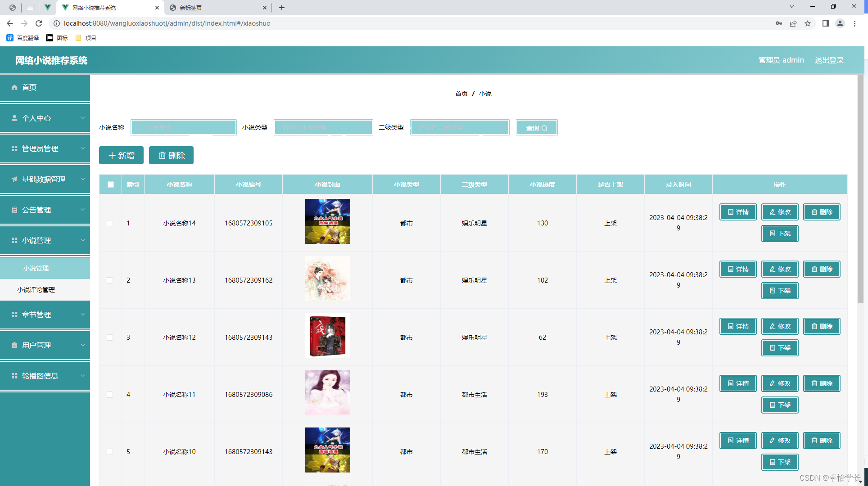868x486 pixels.
Task: Open the 小说类型 dropdown filter
Action: 323,128
